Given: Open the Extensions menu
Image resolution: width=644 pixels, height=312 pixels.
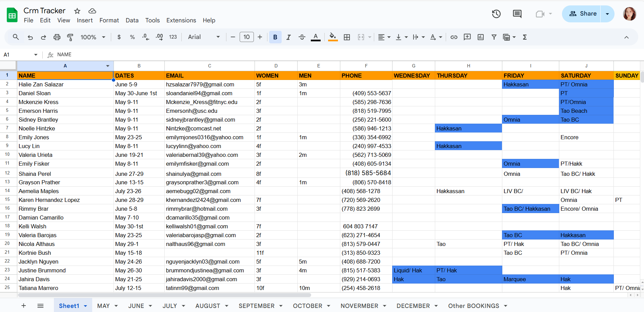Looking at the screenshot, I should [181, 20].
